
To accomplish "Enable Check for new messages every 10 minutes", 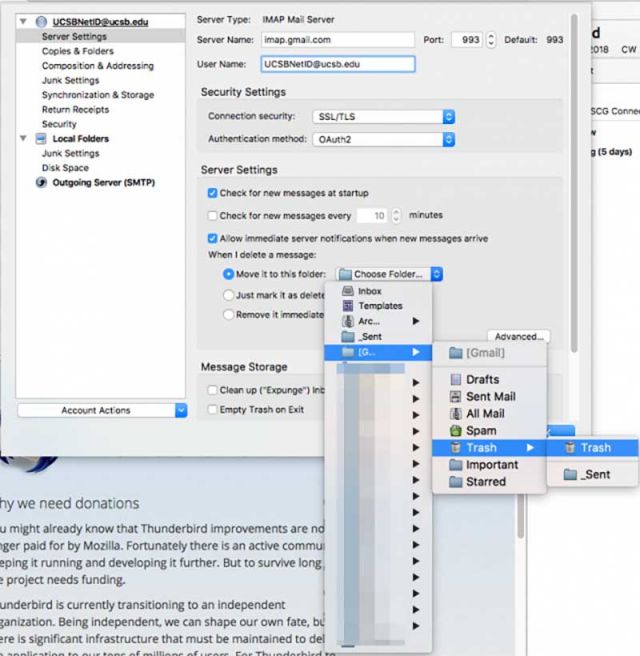I will pyautogui.click(x=212, y=215).
